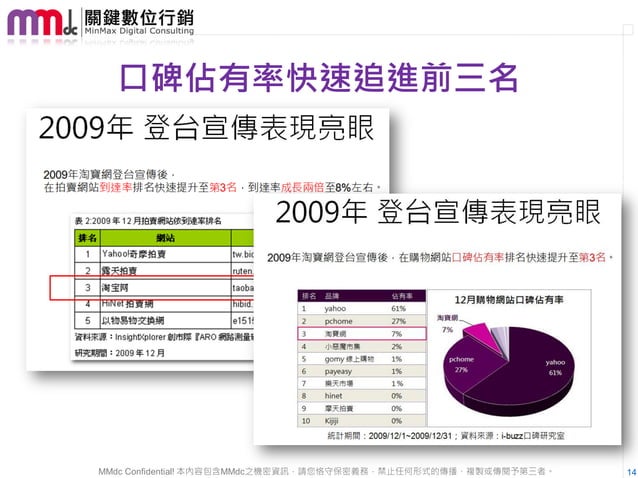Click the front slide's 2009年 登台宣傳表現亮眼 title

(438, 212)
